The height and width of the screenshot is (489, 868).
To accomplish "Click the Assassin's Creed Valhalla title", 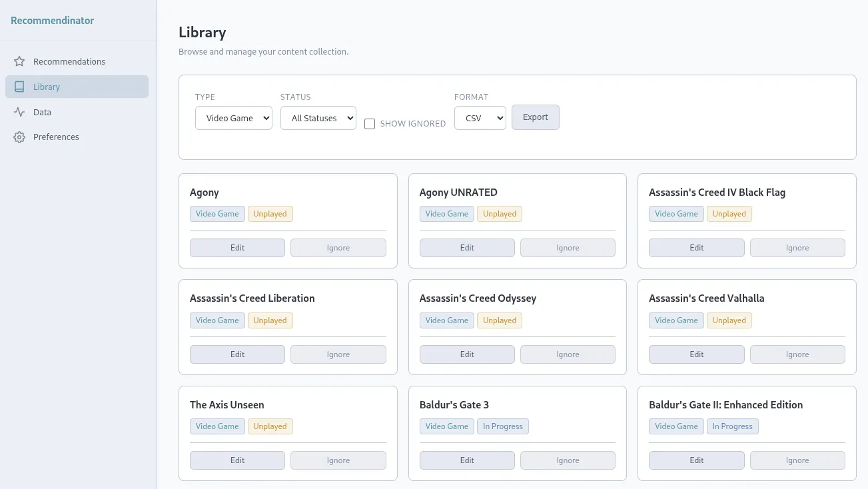I will [x=707, y=298].
